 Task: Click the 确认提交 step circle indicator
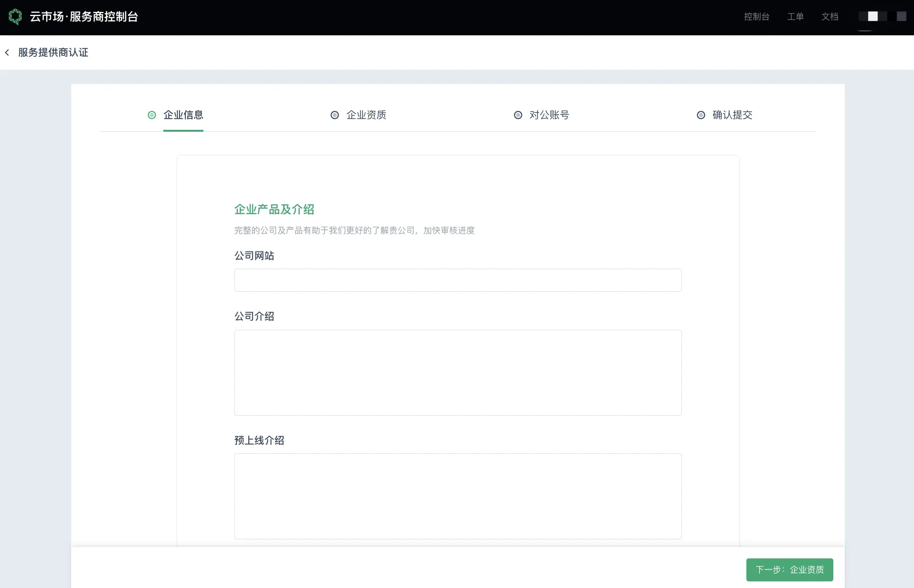[701, 115]
